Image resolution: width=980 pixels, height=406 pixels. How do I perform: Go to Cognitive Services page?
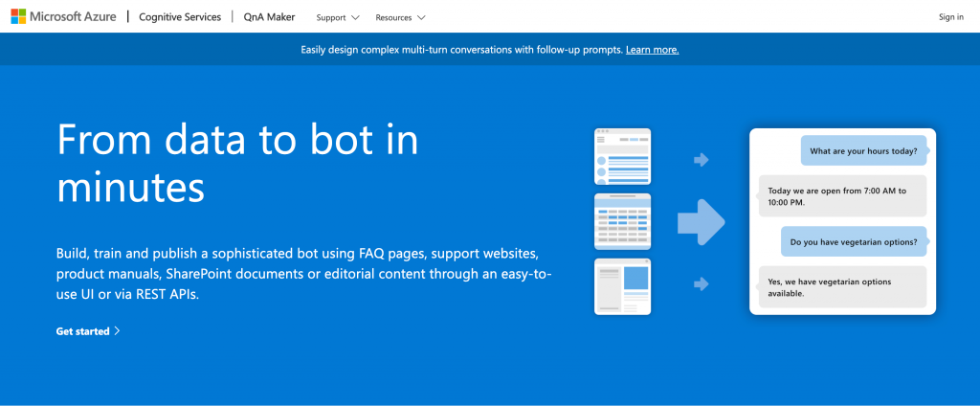click(180, 17)
